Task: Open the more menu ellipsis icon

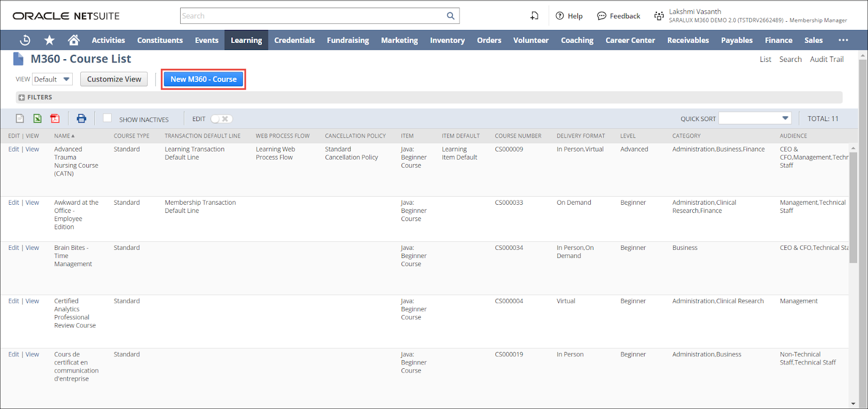Action: 843,40
